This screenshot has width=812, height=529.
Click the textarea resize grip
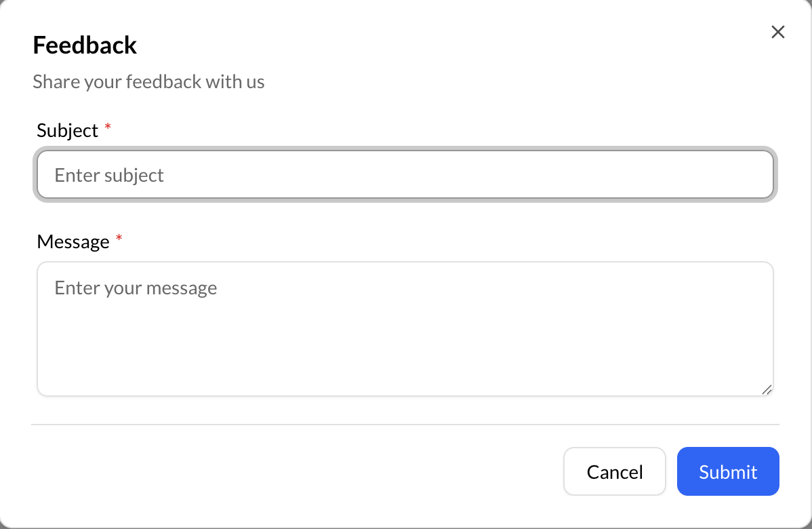pos(767,389)
